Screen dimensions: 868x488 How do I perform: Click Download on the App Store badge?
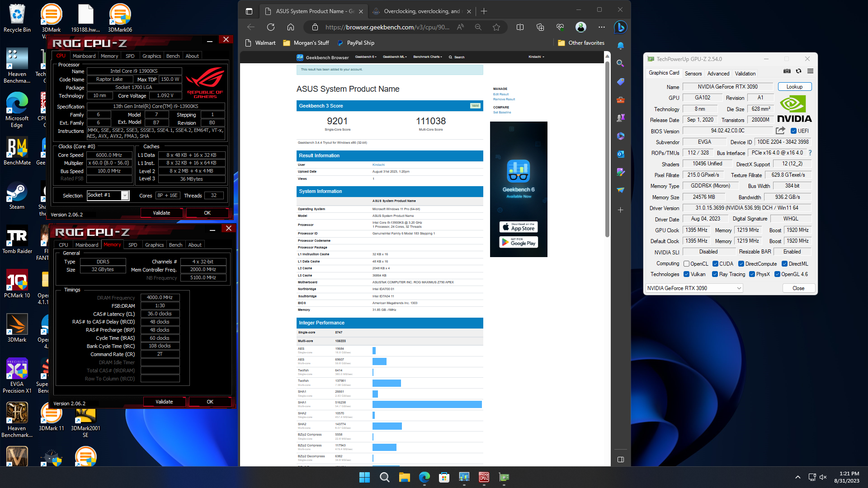[518, 227]
